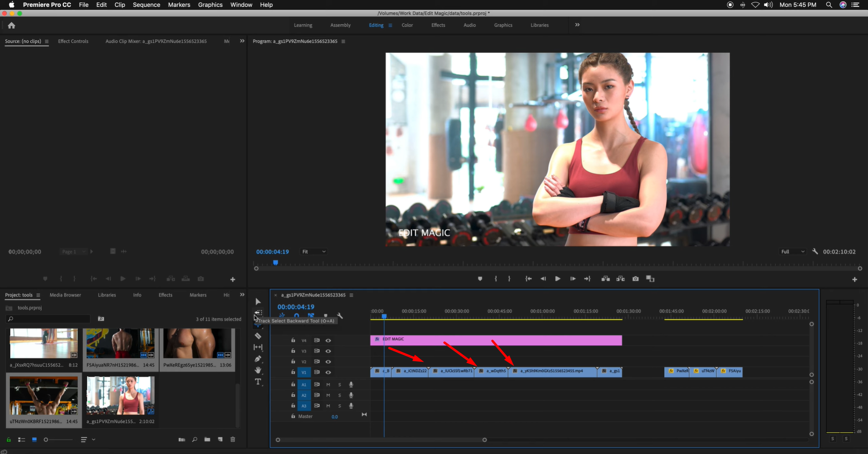
Task: Click the camera export frame icon in Program monitor
Action: coord(635,279)
